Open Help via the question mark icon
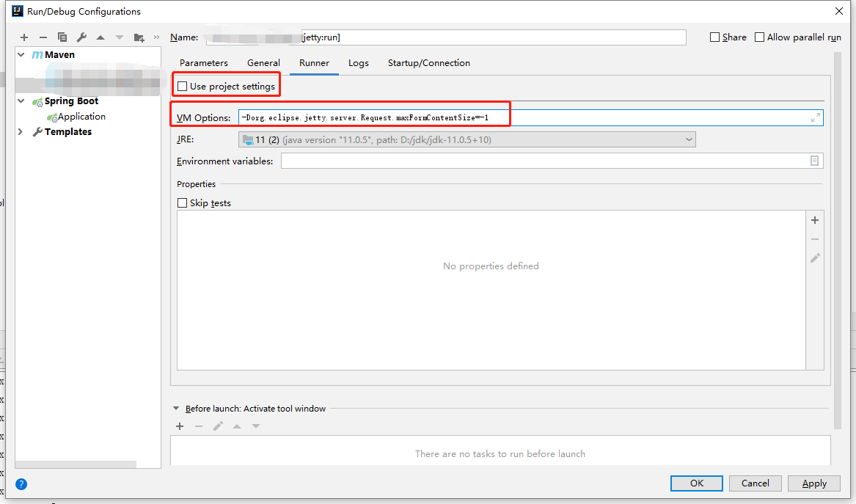 point(21,484)
